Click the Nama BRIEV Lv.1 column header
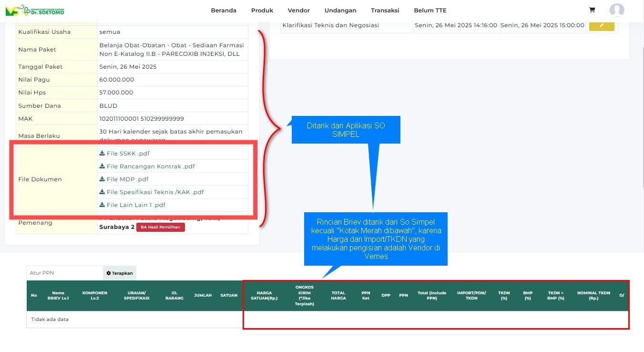644x352 pixels. pos(59,296)
